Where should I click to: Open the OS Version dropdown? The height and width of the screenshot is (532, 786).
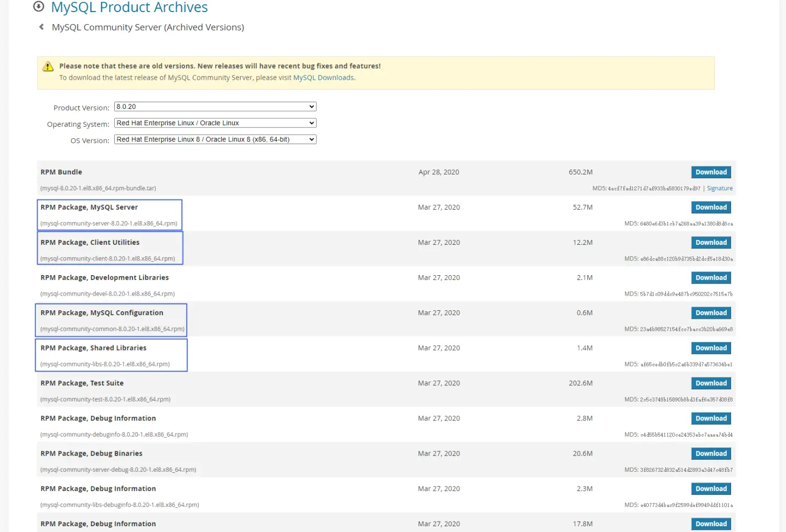click(215, 139)
